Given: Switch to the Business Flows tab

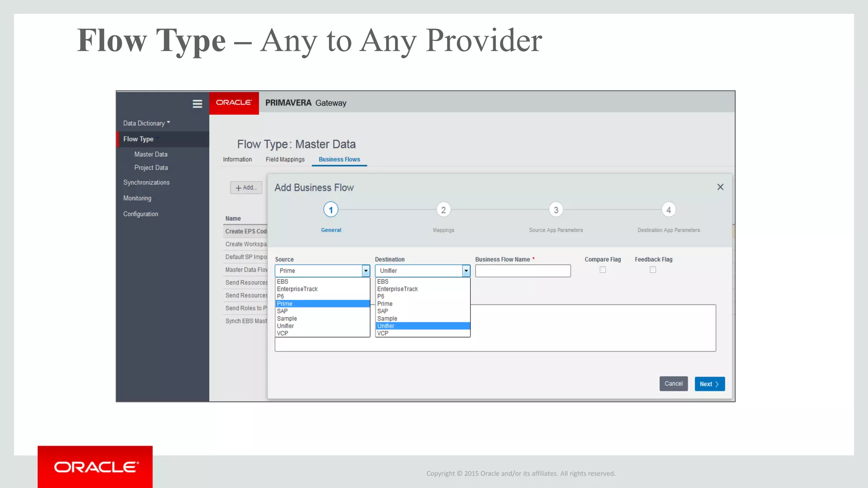Looking at the screenshot, I should 339,159.
